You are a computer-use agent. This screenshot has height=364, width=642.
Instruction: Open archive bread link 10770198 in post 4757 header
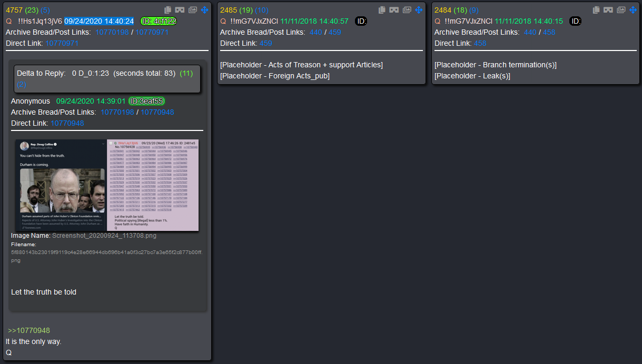[112, 32]
